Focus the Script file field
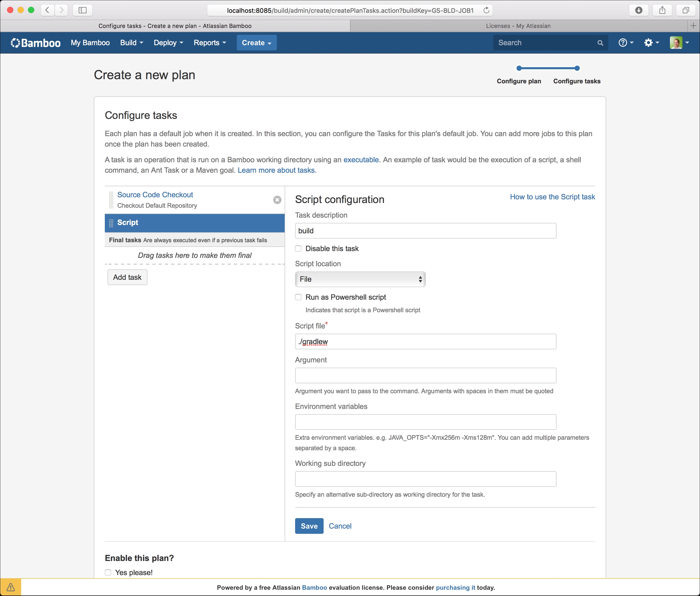Screen dimensions: 700x596 (x=425, y=342)
